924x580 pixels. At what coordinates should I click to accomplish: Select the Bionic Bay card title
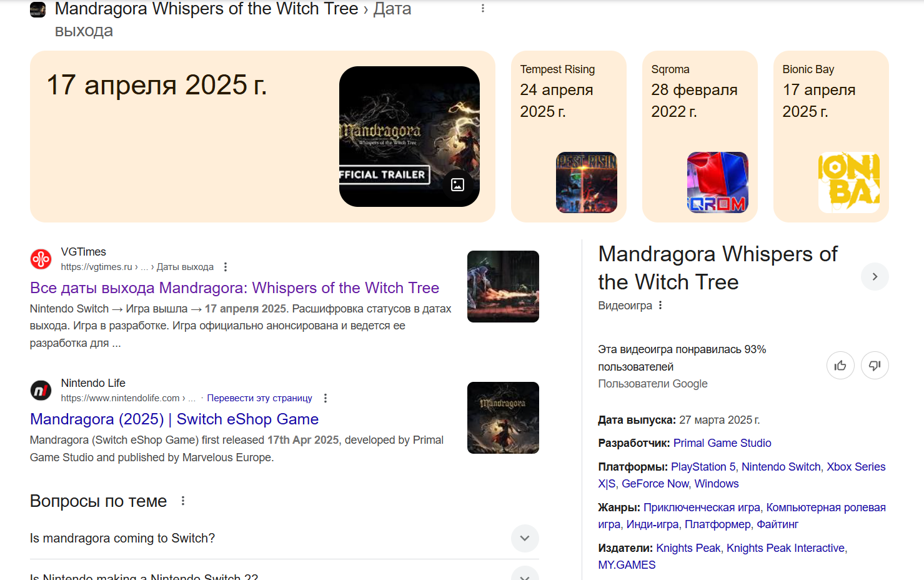click(808, 69)
